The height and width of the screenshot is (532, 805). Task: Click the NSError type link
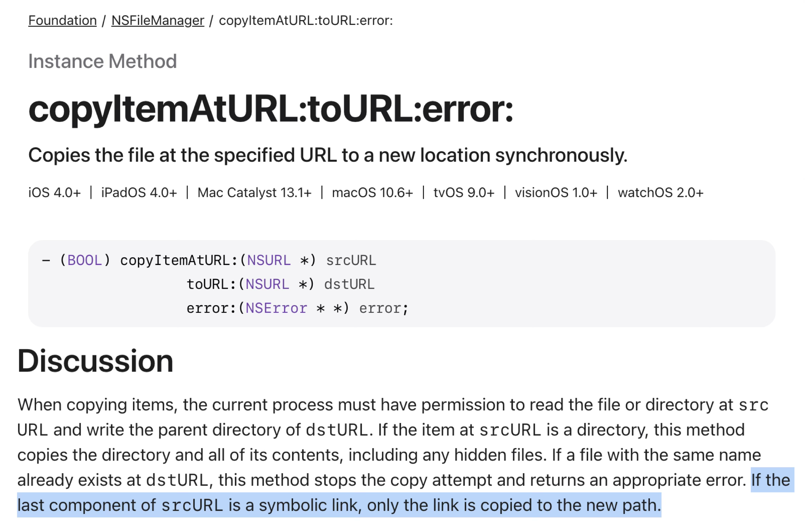point(276,308)
